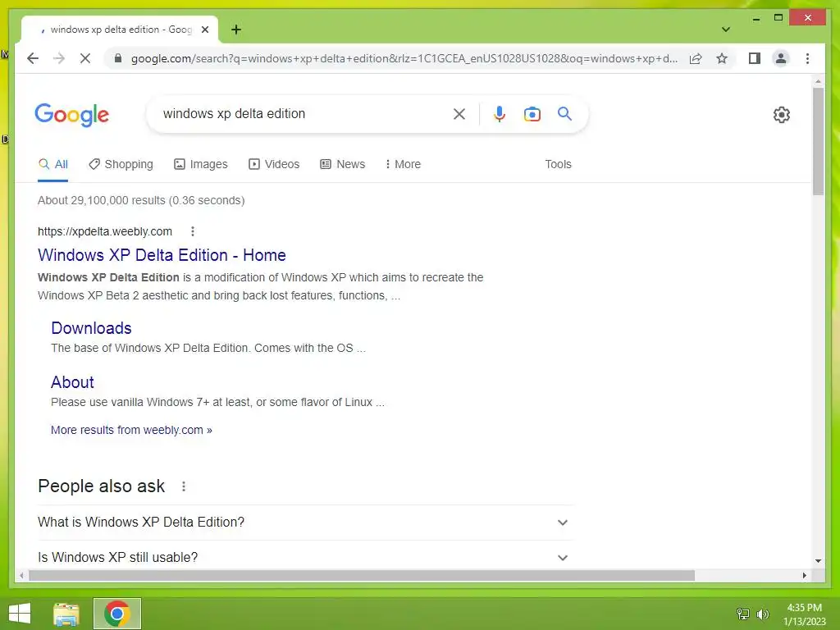This screenshot has width=840, height=630.
Task: Click More results from weebly.com
Action: click(x=131, y=430)
